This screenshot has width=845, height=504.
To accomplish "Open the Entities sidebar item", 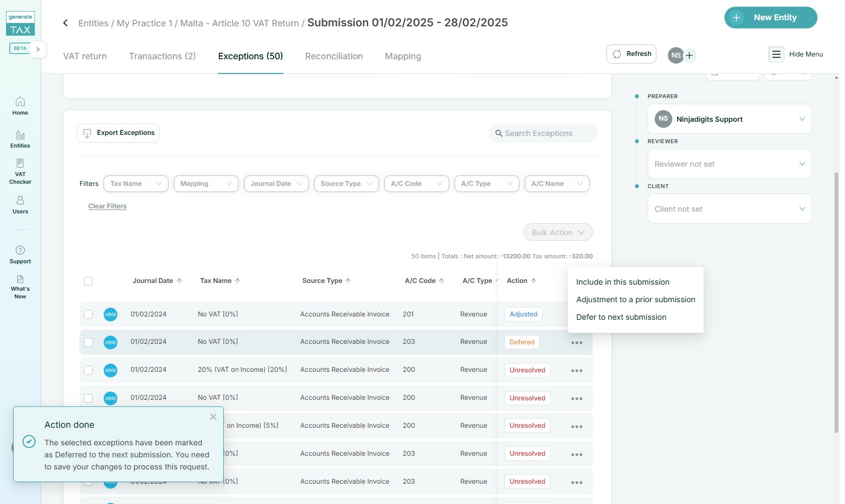I will (20, 139).
